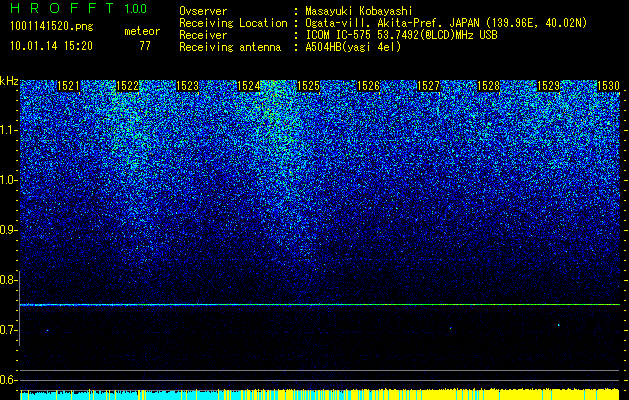This screenshot has width=629, height=400.
Task: Click the 1521 time marker label
Action: [68, 86]
